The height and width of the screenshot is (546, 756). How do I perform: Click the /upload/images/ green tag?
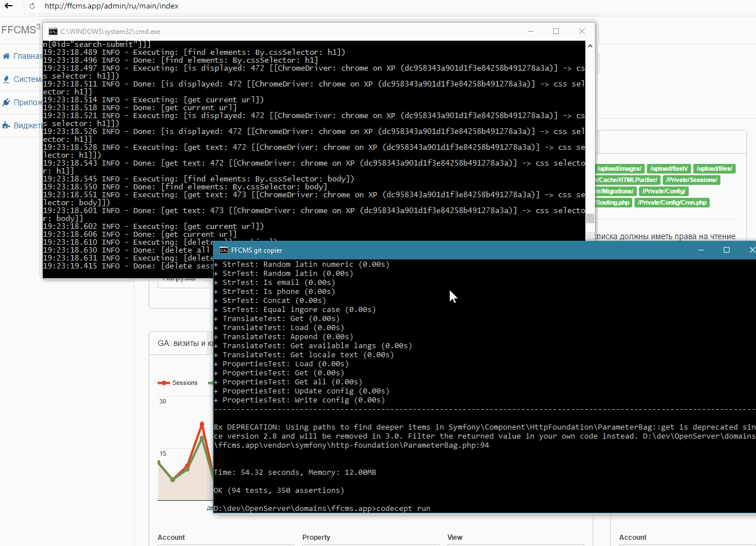[619, 168]
